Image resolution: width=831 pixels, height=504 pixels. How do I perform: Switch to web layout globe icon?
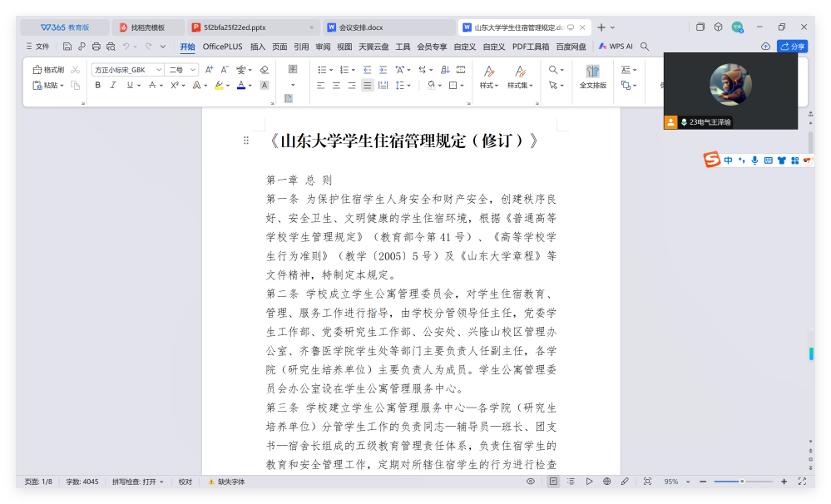[606, 482]
